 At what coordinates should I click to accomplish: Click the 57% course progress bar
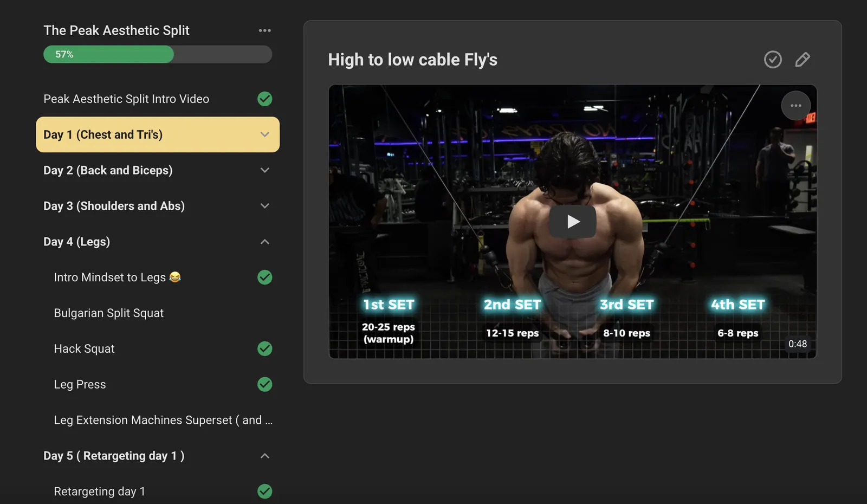(x=158, y=54)
